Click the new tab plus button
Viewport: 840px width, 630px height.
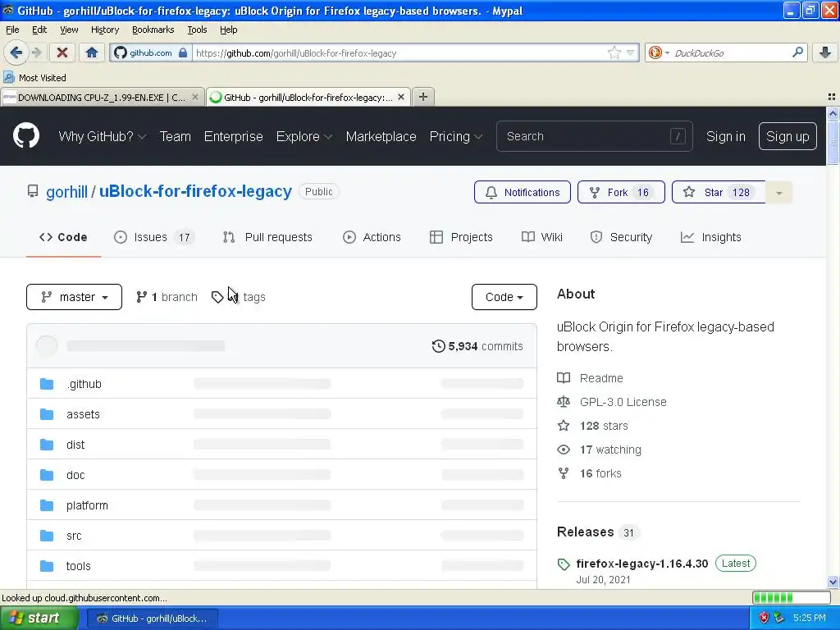tap(423, 97)
